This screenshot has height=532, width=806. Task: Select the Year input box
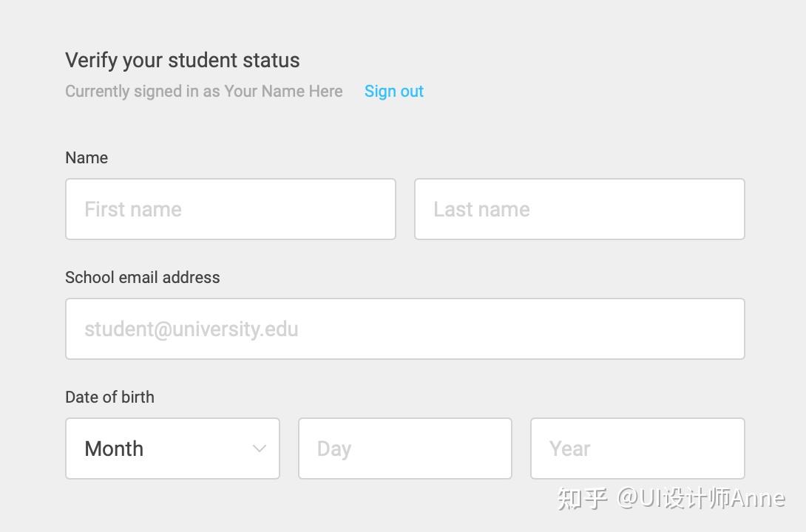637,449
